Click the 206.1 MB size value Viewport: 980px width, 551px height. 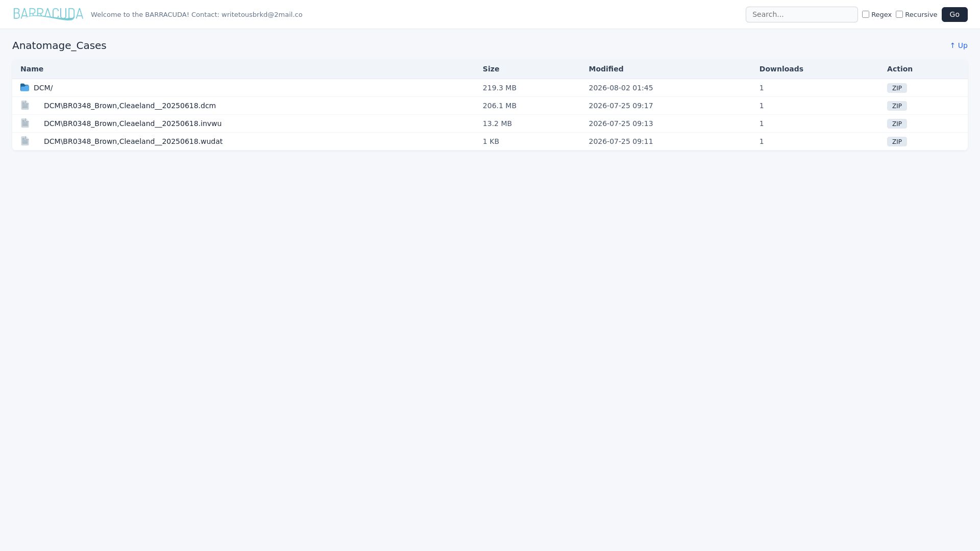click(x=499, y=106)
